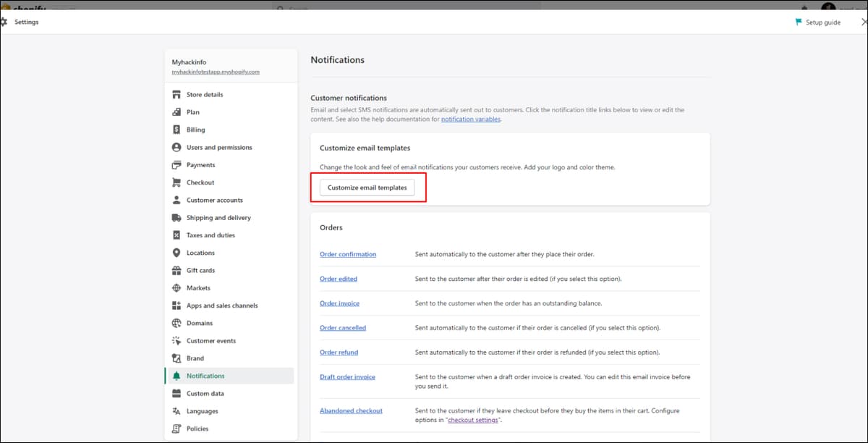Click the Billing dollar icon
Viewport: 868px width, 443px height.
pyautogui.click(x=176, y=130)
